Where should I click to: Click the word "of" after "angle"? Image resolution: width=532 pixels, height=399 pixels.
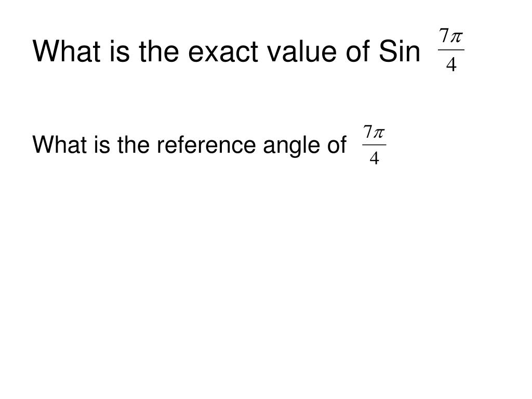[x=337, y=145]
